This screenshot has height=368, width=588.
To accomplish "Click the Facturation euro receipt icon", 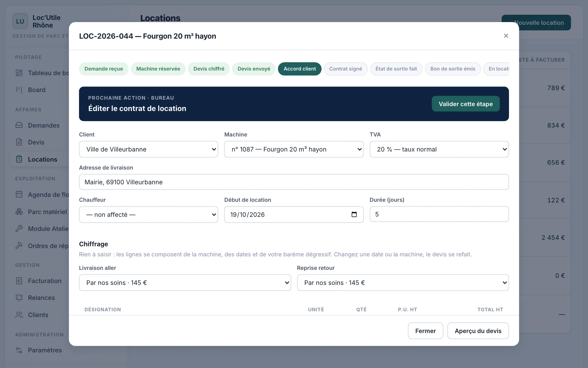I will click(19, 281).
